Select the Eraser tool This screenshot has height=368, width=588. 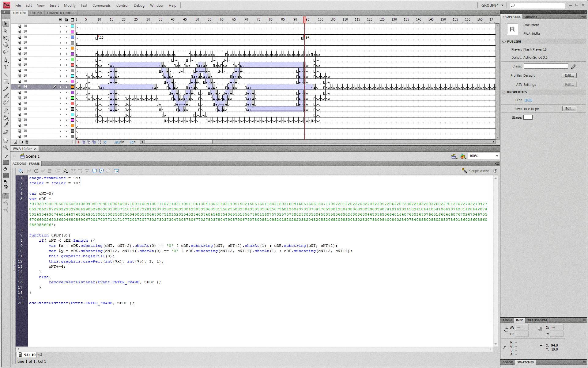click(6, 132)
